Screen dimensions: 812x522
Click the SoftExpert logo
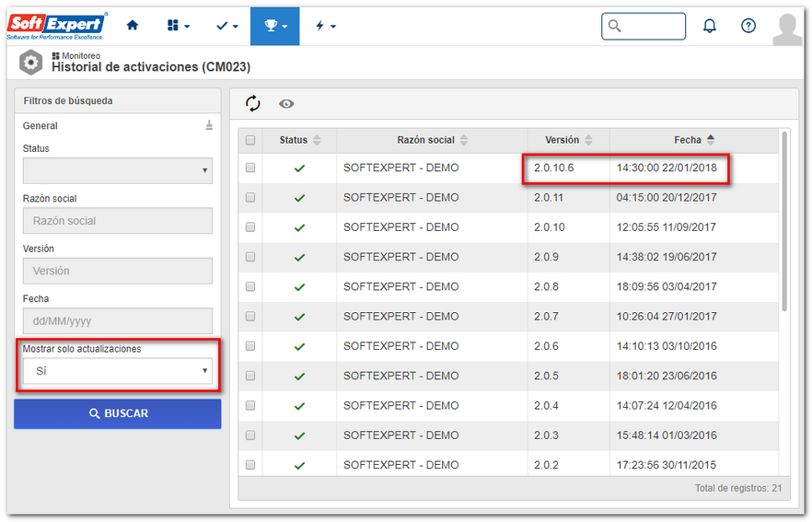(x=56, y=26)
